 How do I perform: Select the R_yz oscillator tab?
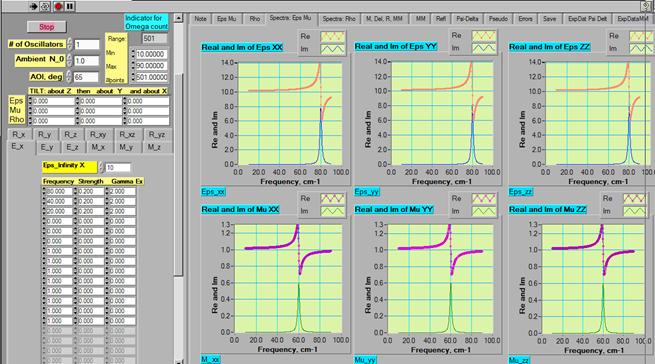(x=157, y=135)
